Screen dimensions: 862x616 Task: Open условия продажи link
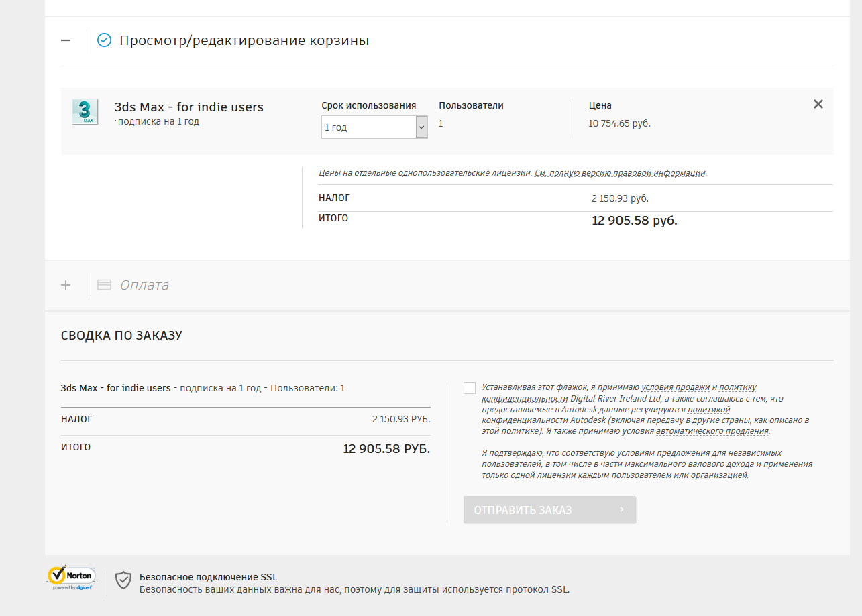click(x=675, y=387)
